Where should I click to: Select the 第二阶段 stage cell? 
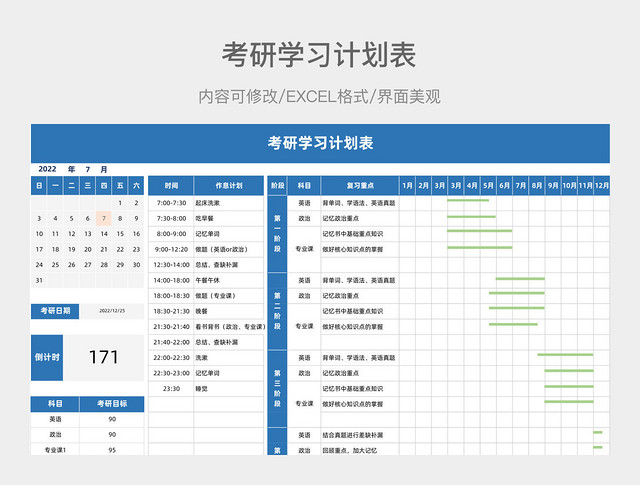(278, 311)
